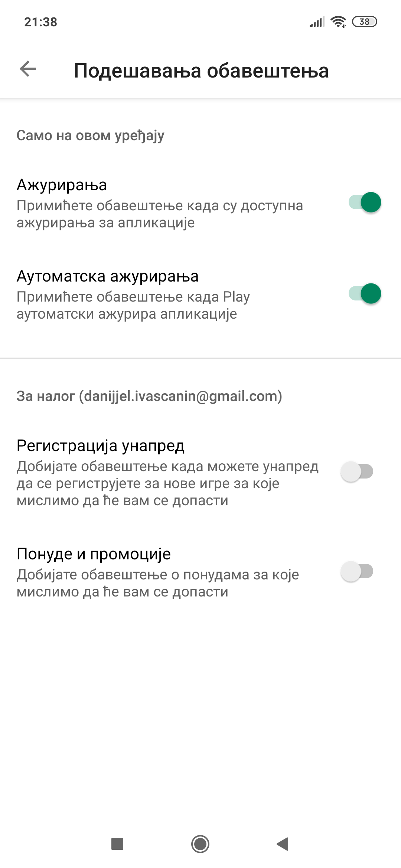Screen dimensions: 401x868
Task: Turn off Аутоматска ажурирања toggle
Action: [365, 294]
